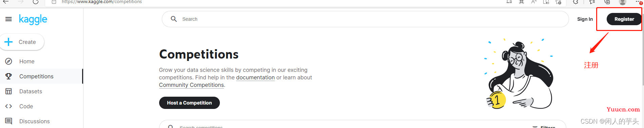The width and height of the screenshot is (644, 128).
Task: Go back with the browser back arrow
Action: pos(6,2)
